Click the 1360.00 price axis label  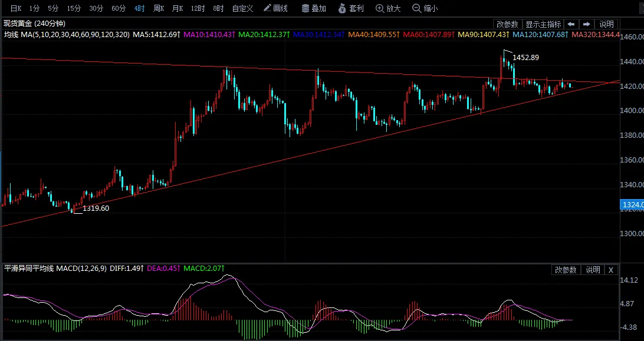click(633, 160)
